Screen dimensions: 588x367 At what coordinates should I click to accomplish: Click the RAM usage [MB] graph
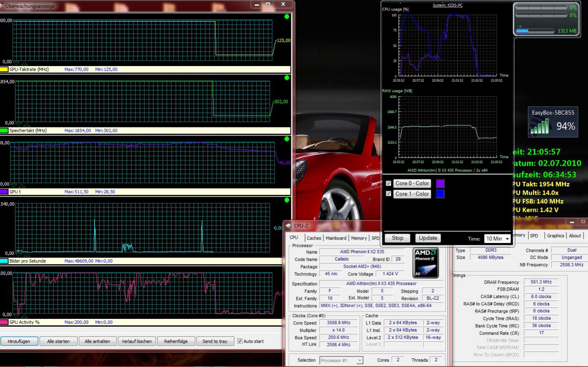[x=448, y=127]
